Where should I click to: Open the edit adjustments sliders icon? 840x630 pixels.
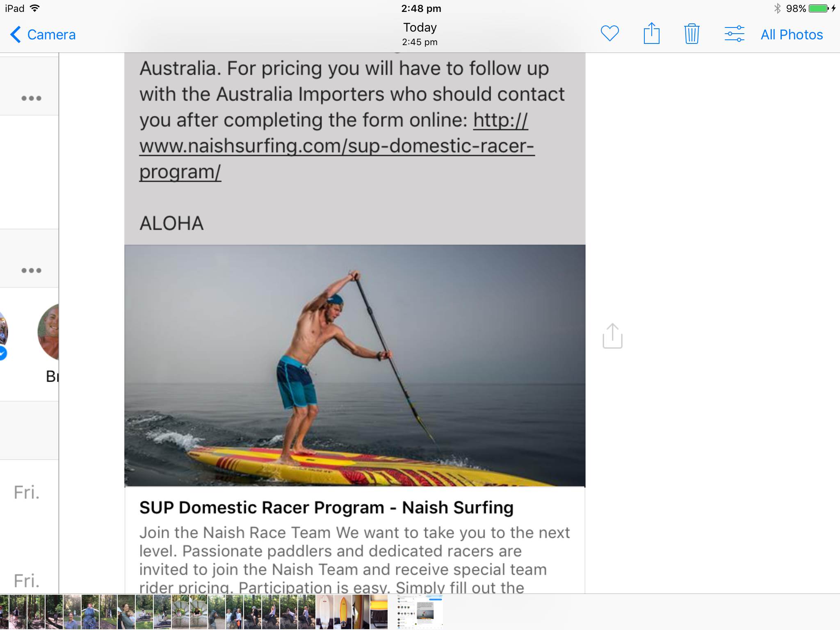pos(734,34)
